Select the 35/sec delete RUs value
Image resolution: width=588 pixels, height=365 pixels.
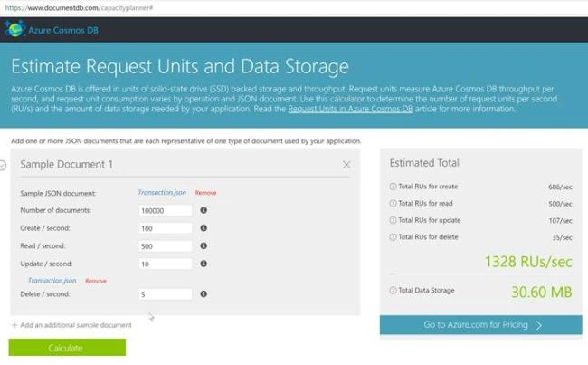562,237
